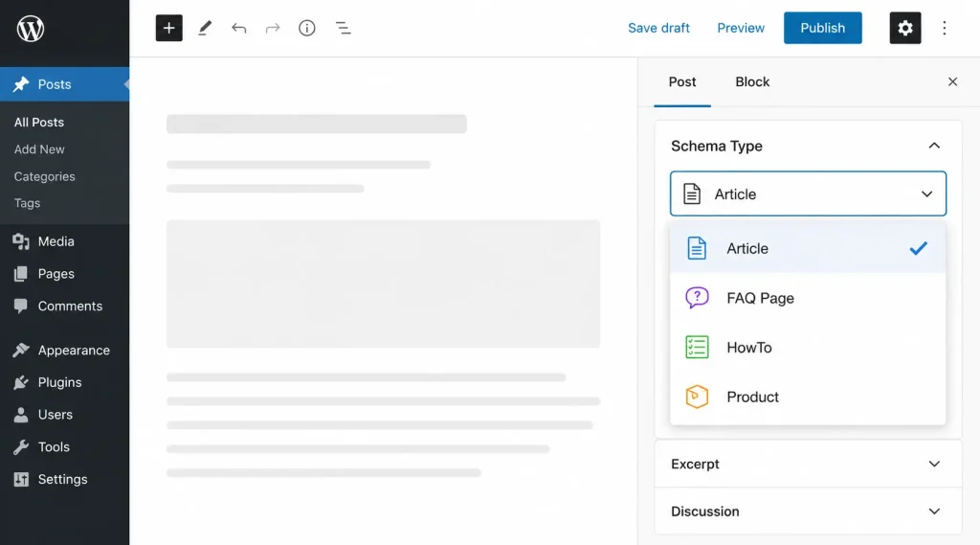Click the Posts pin icon
Screen dimensions: 980x545
pyautogui.click(x=21, y=84)
